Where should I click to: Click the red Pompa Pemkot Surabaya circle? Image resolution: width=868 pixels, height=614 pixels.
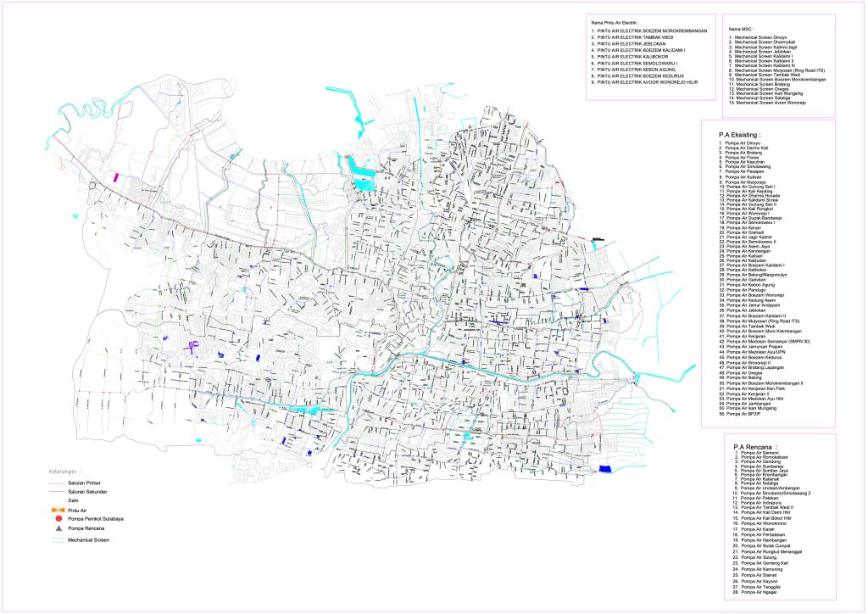click(59, 519)
